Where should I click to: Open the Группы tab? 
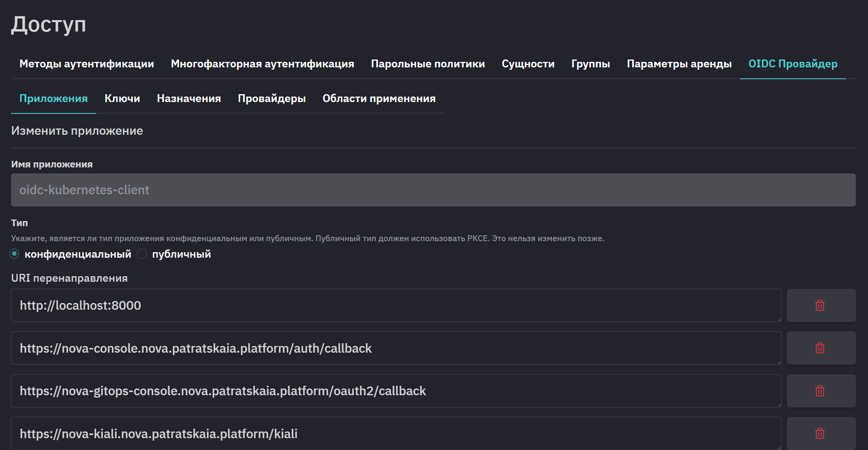590,64
